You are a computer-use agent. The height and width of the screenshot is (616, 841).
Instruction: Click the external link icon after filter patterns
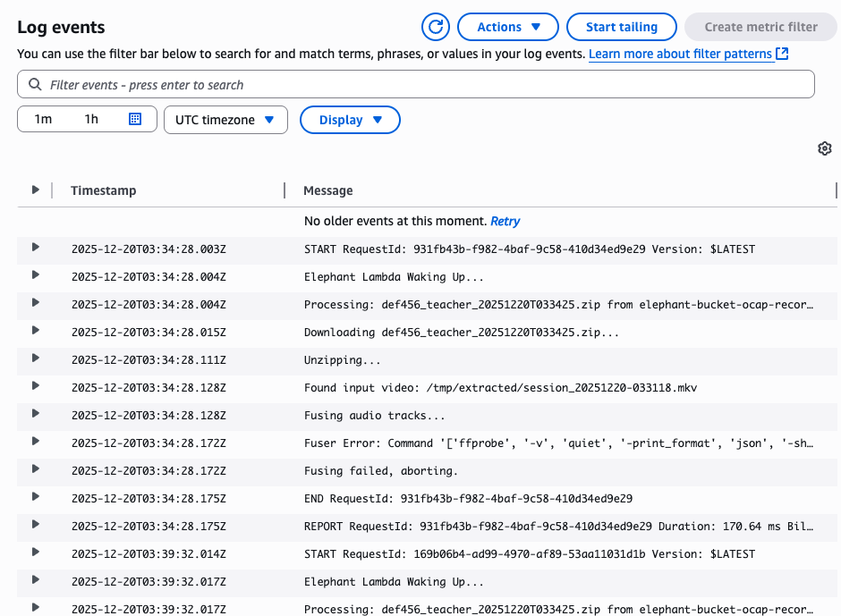(783, 55)
